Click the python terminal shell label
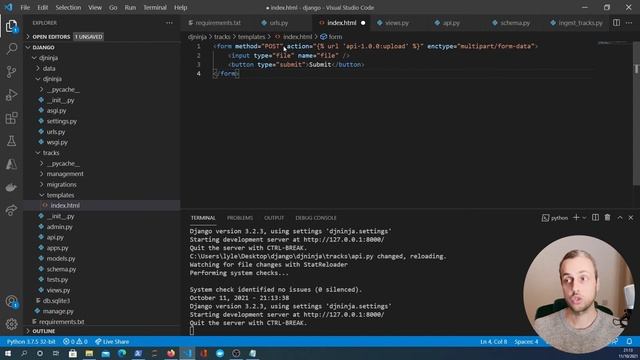The width and height of the screenshot is (640, 360). [555, 218]
